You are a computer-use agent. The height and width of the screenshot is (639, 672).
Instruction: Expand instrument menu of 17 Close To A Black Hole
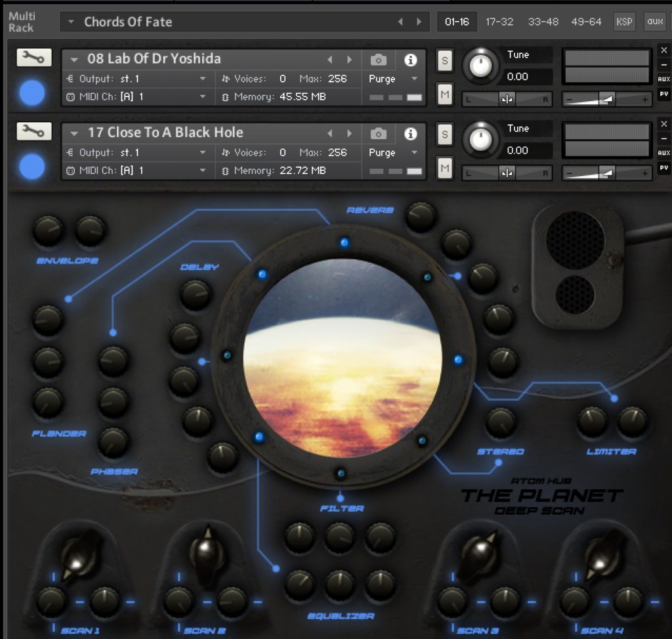[74, 133]
